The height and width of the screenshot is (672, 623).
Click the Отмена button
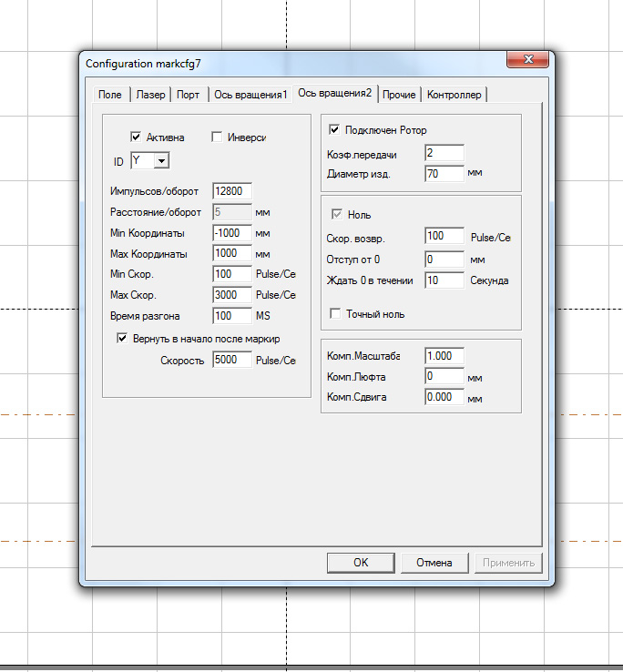(434, 563)
